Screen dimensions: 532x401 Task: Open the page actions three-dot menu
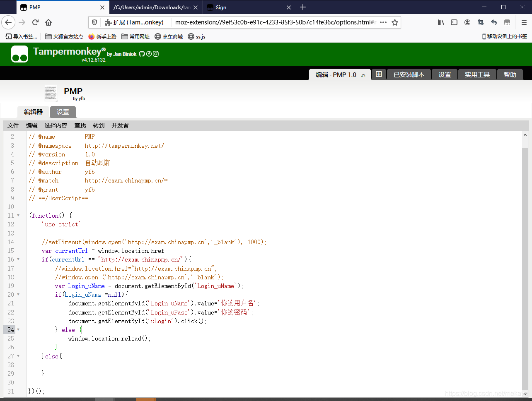383,22
